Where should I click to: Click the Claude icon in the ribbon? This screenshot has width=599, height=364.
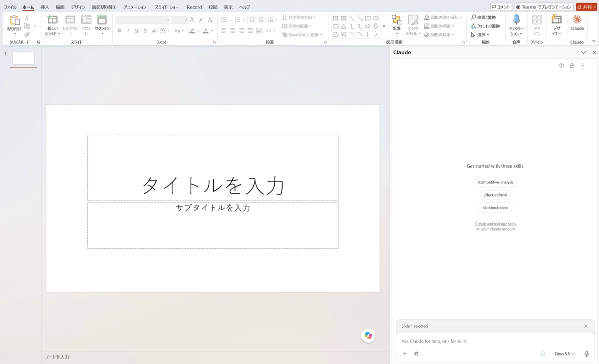tap(577, 20)
